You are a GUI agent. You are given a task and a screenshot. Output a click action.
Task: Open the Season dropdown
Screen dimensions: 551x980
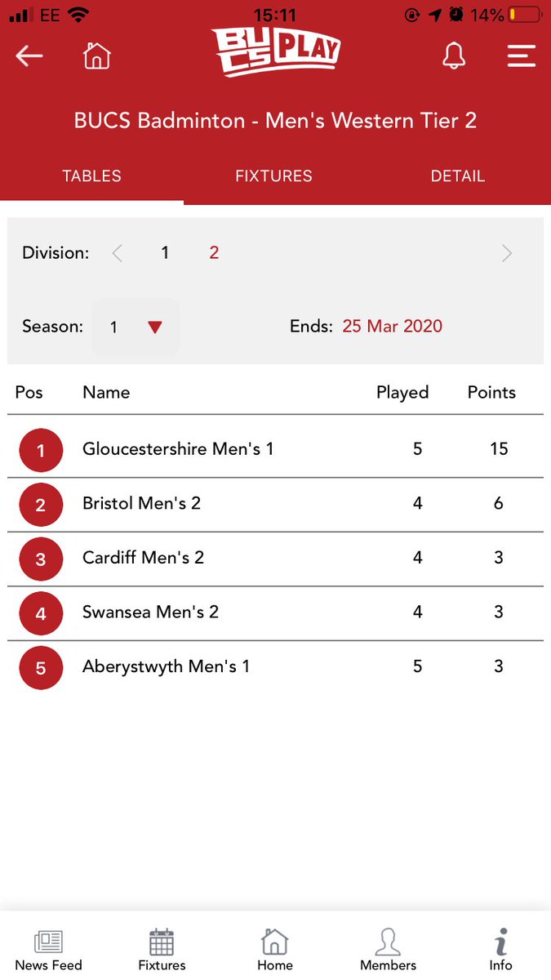(136, 327)
